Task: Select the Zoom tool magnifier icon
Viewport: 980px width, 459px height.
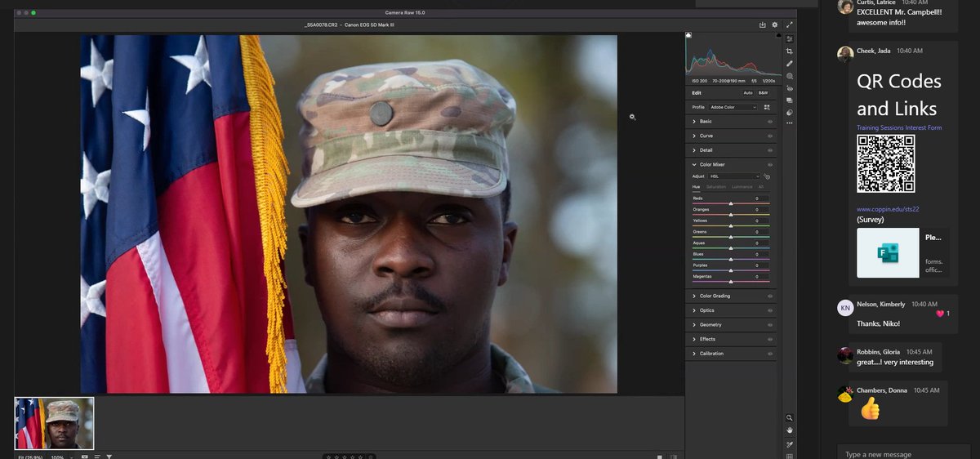Action: [790, 417]
